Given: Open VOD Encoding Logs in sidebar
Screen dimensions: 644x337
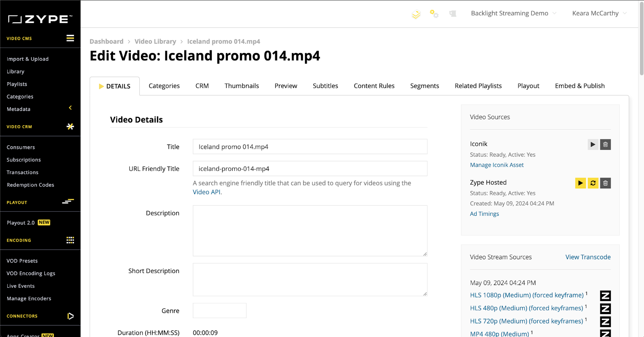Looking at the screenshot, I should [31, 273].
